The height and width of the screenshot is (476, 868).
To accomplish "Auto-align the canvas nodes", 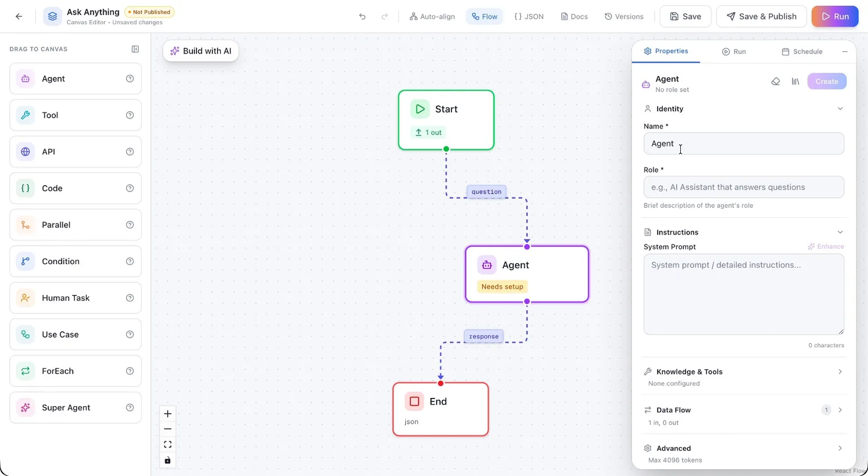I will click(432, 16).
